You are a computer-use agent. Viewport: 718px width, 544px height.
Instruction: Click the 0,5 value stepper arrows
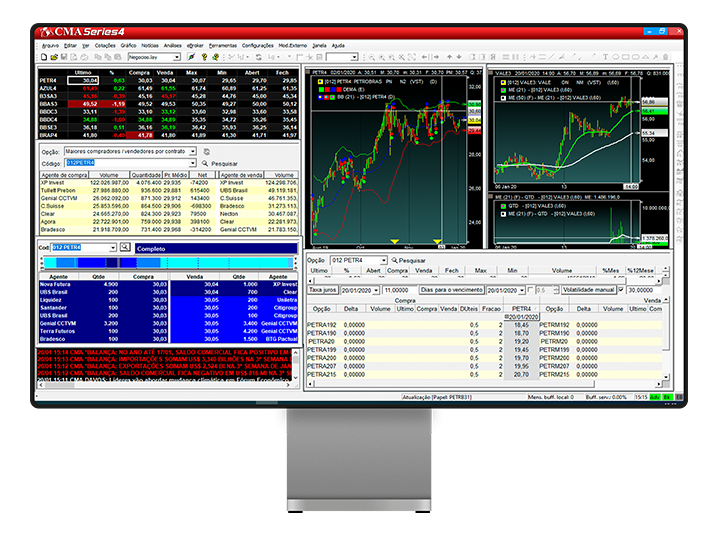(556, 290)
